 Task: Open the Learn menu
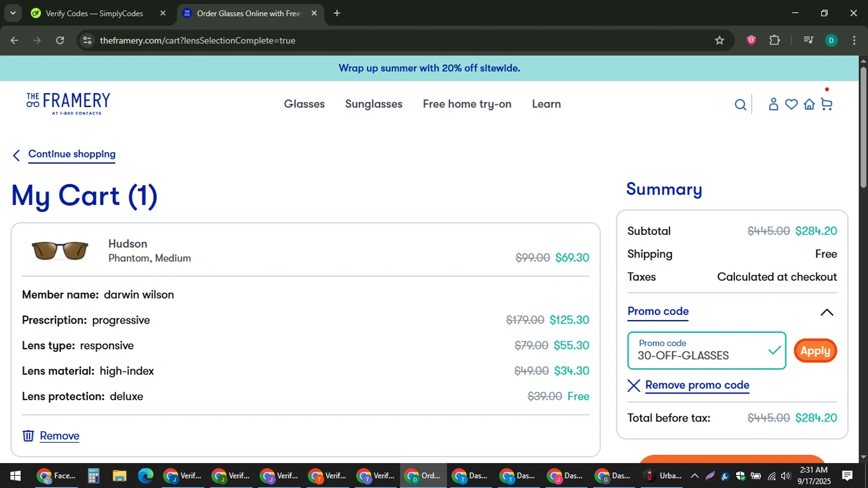coord(546,104)
